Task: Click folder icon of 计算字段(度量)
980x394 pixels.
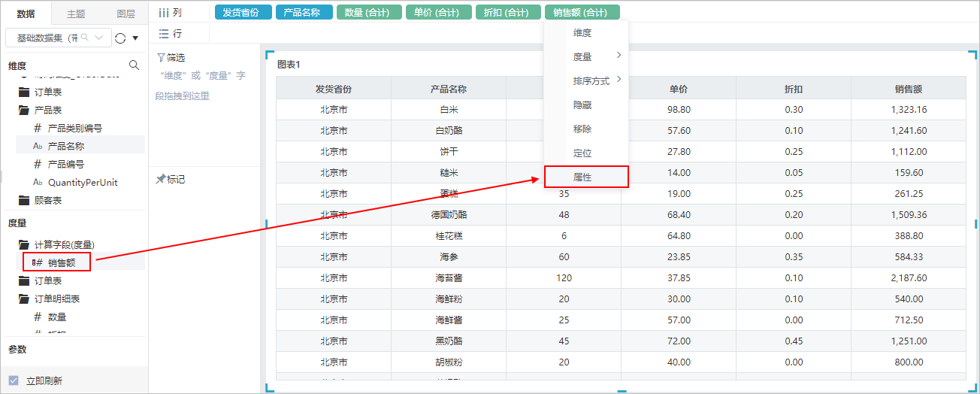Action: [x=24, y=245]
